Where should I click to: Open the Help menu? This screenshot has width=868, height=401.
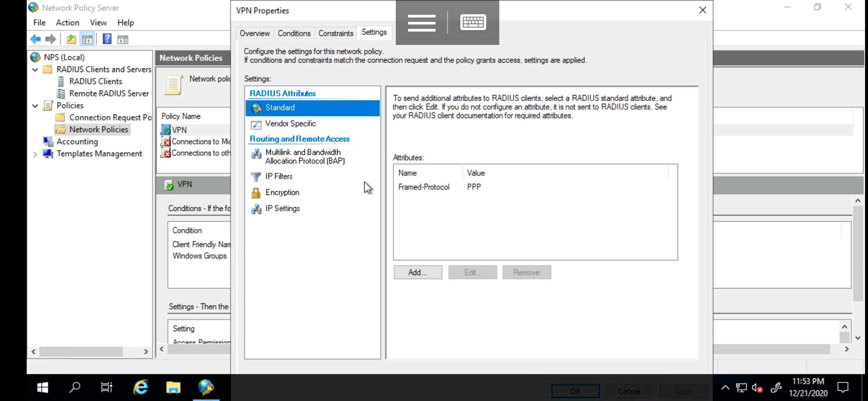tap(126, 23)
